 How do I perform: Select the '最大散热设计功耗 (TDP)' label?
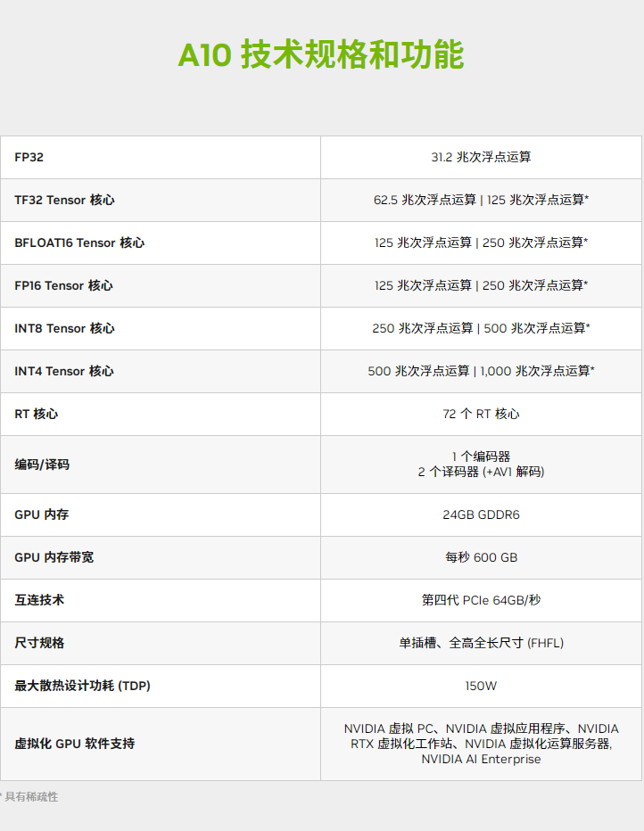(x=82, y=687)
